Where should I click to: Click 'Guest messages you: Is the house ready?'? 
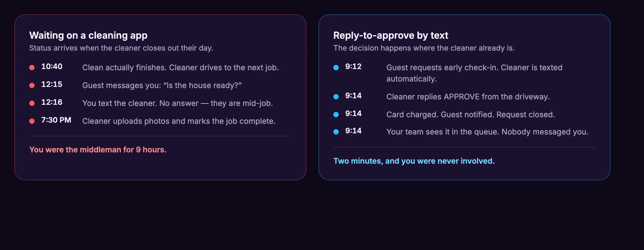[x=162, y=85]
